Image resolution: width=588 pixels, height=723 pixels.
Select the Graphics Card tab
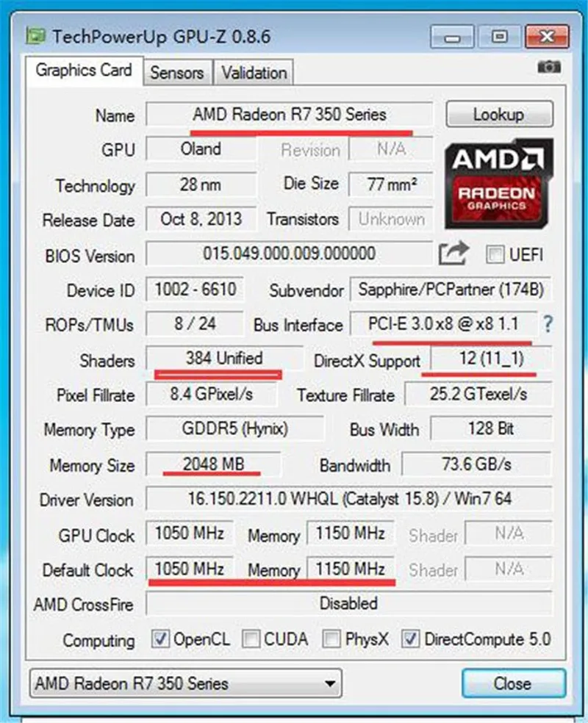[x=84, y=71]
